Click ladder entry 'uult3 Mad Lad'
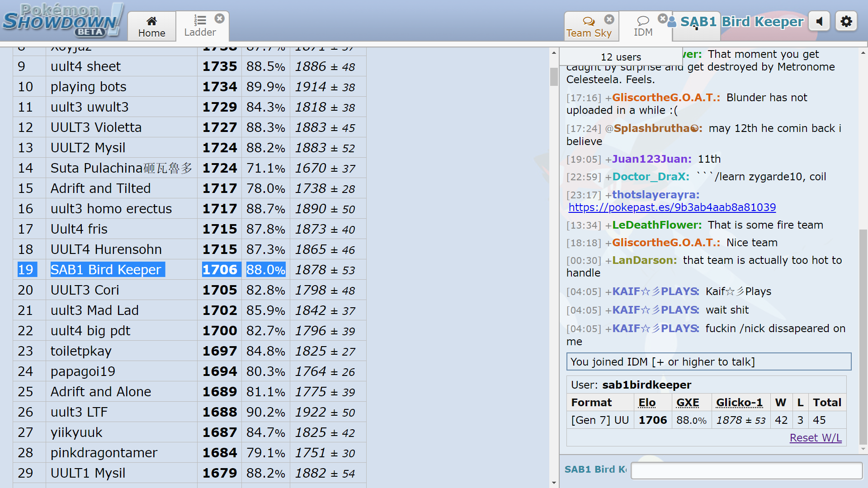This screenshot has height=488, width=868. 94,310
